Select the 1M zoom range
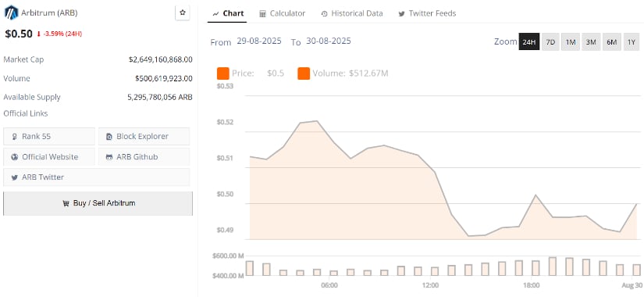Viewport: 644px width, 297px height. [571, 42]
